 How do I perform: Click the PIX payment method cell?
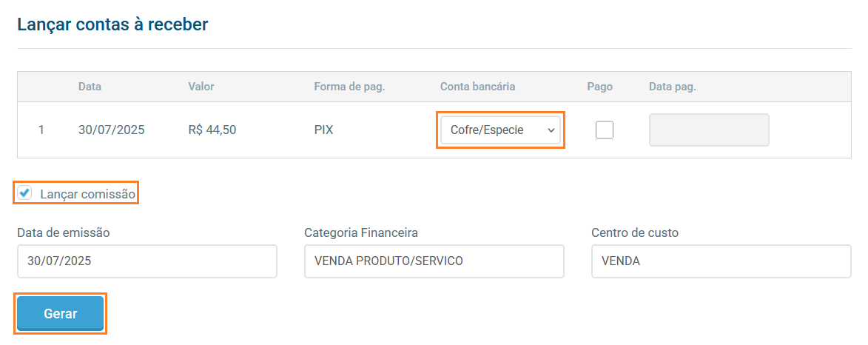[x=323, y=130]
